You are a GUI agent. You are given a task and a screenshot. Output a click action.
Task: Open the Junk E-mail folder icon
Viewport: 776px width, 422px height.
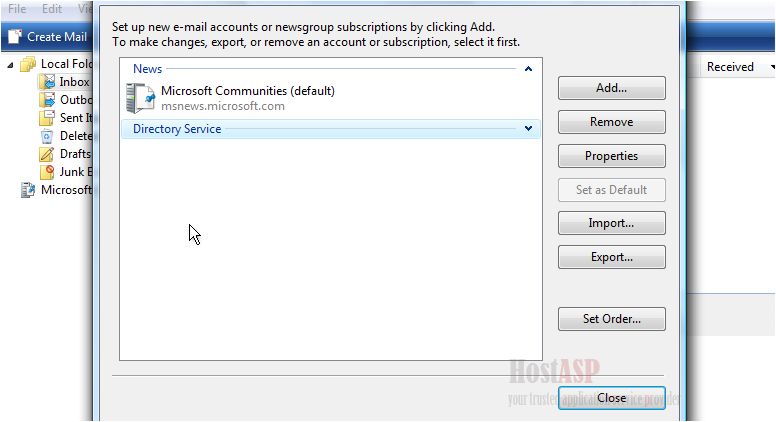point(48,172)
